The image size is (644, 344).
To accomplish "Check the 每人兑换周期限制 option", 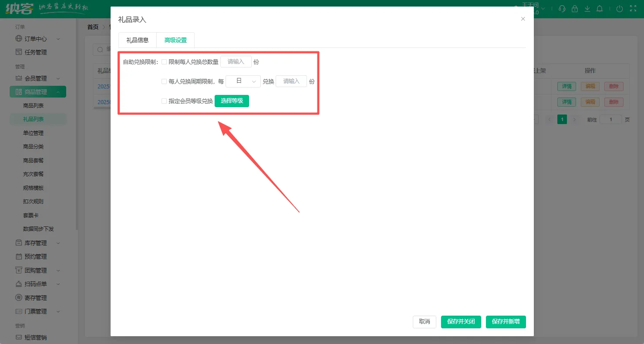I will point(164,81).
